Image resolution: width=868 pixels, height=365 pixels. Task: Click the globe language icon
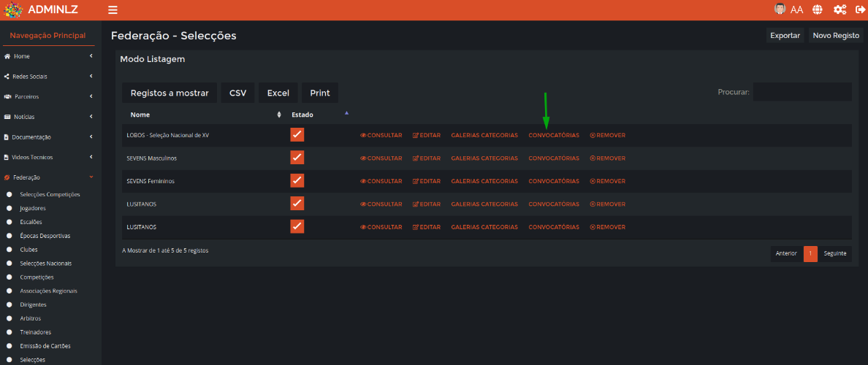(818, 9)
